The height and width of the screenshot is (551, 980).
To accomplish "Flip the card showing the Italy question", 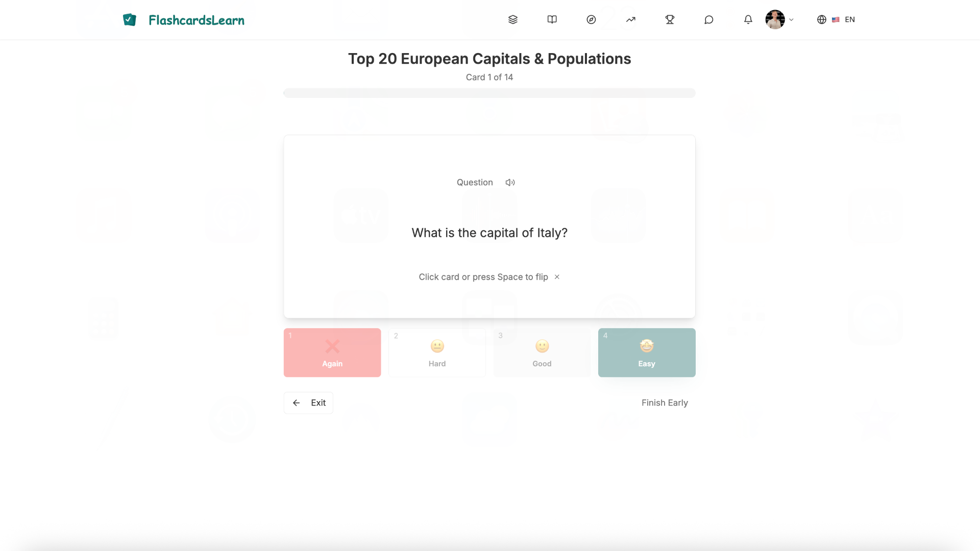I will pyautogui.click(x=489, y=227).
